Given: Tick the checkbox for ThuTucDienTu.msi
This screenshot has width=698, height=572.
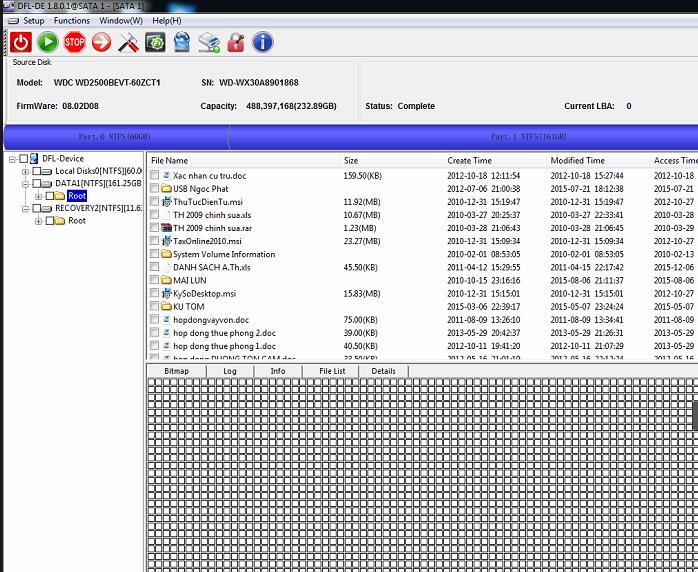Looking at the screenshot, I should pyautogui.click(x=154, y=202).
